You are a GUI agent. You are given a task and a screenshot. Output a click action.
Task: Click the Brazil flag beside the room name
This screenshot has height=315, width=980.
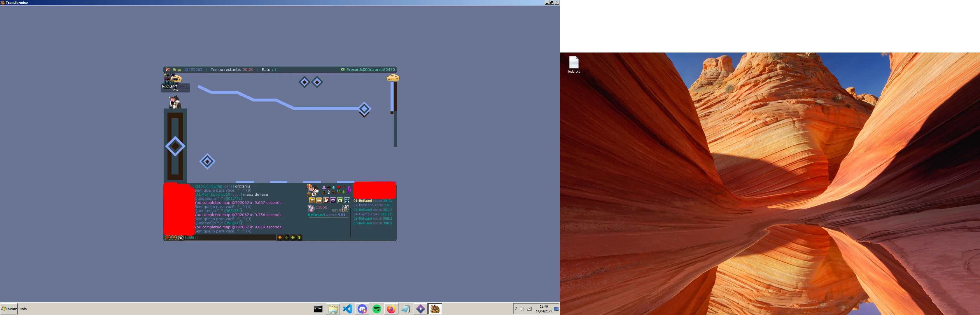click(x=343, y=70)
